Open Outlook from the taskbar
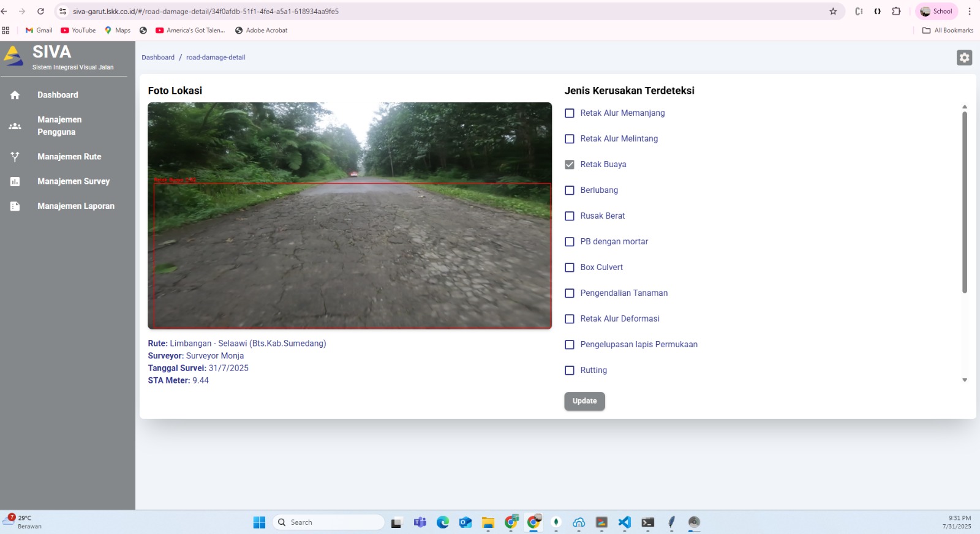980x534 pixels. coord(466,522)
